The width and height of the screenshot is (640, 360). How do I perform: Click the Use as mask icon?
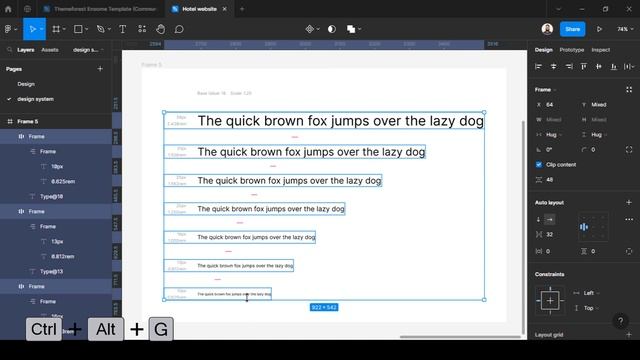[332, 29]
